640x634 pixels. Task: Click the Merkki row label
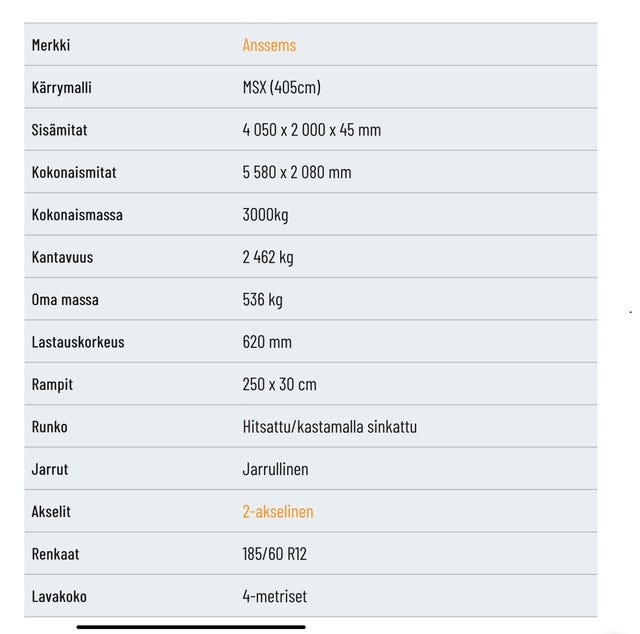51,45
